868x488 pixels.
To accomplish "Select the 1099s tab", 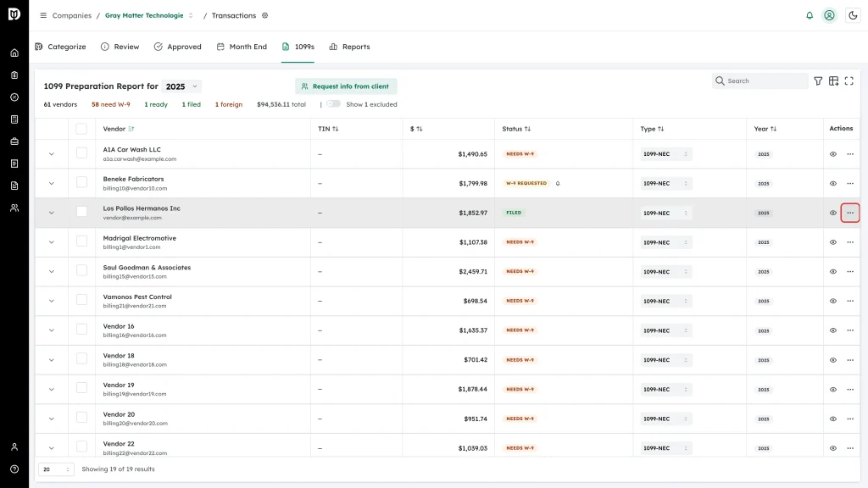I will (298, 47).
